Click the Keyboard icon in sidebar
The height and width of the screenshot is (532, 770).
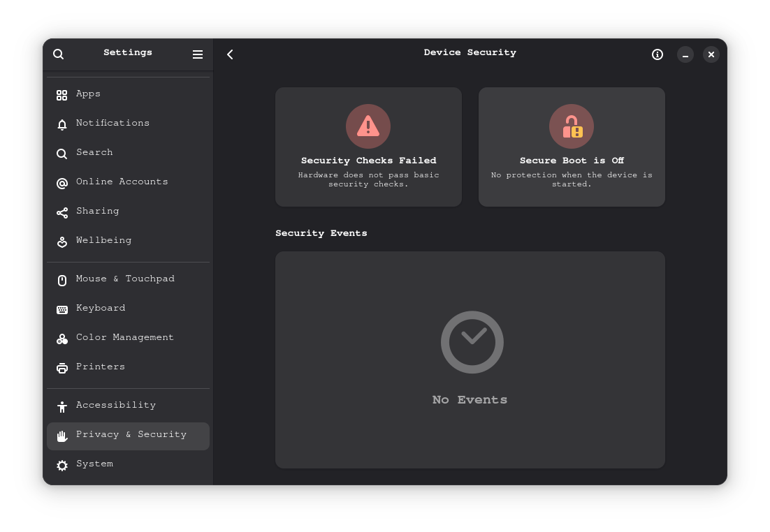62,310
